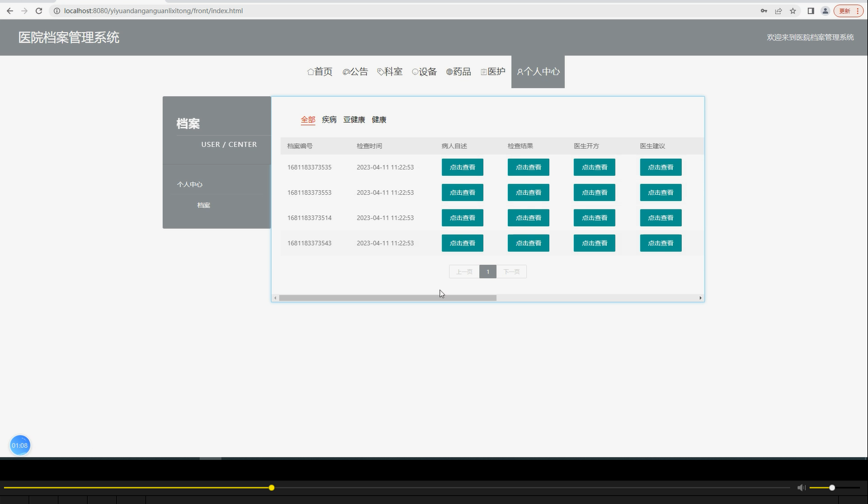Click archive number 1681183373514
The height and width of the screenshot is (504, 868).
(x=309, y=218)
